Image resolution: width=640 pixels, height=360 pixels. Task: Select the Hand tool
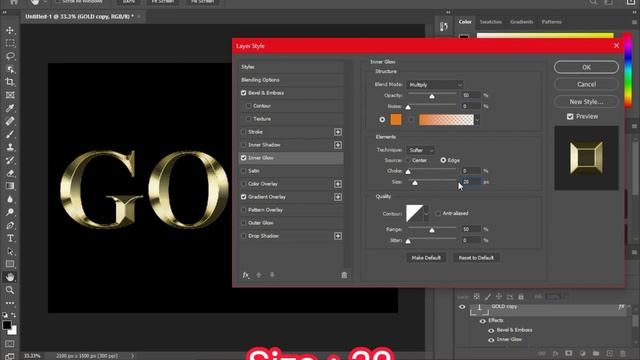(x=10, y=277)
